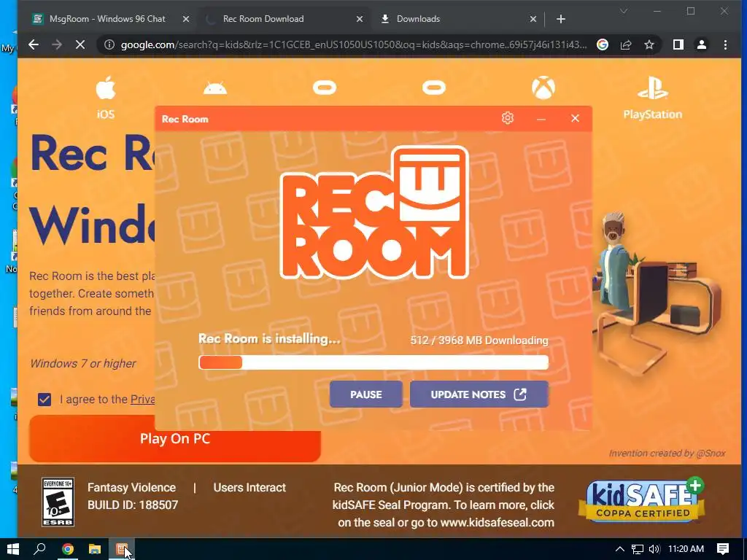Select the Xbox platform icon
The height and width of the screenshot is (560, 747).
click(543, 88)
